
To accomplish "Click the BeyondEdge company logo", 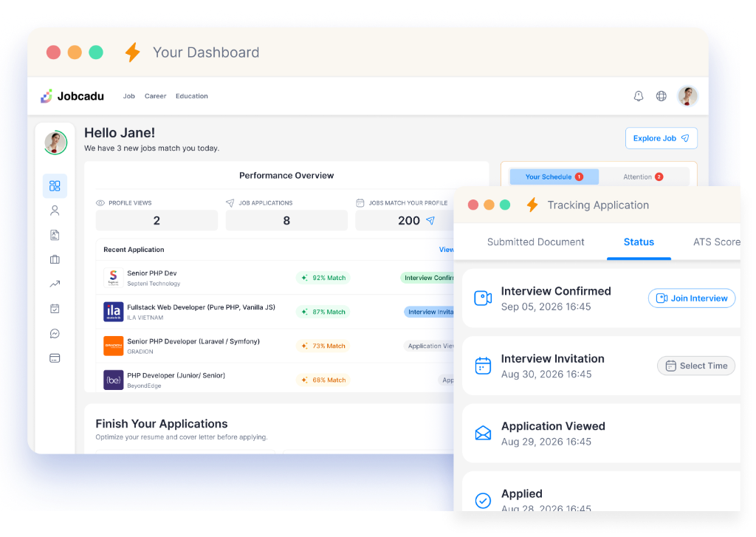I will pos(113,380).
